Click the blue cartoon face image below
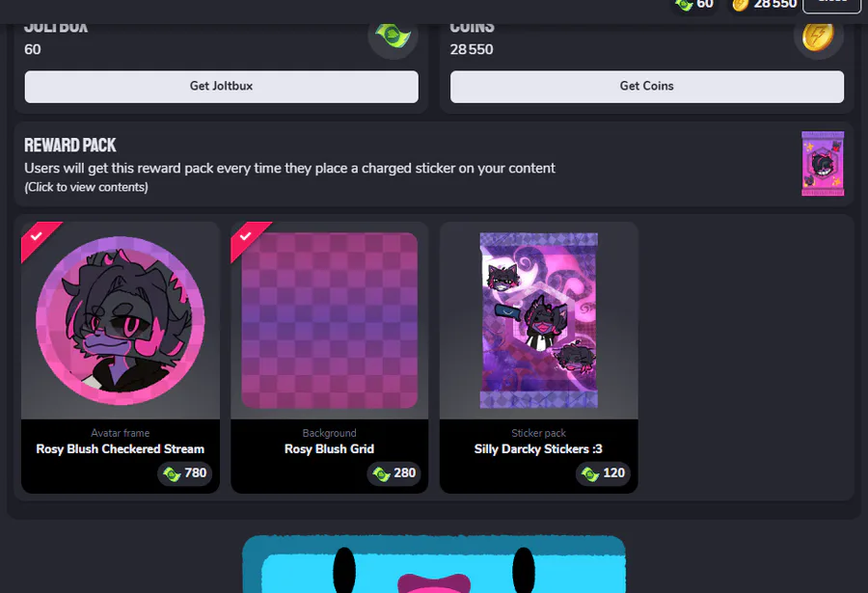This screenshot has width=868, height=593. pyautogui.click(x=434, y=564)
